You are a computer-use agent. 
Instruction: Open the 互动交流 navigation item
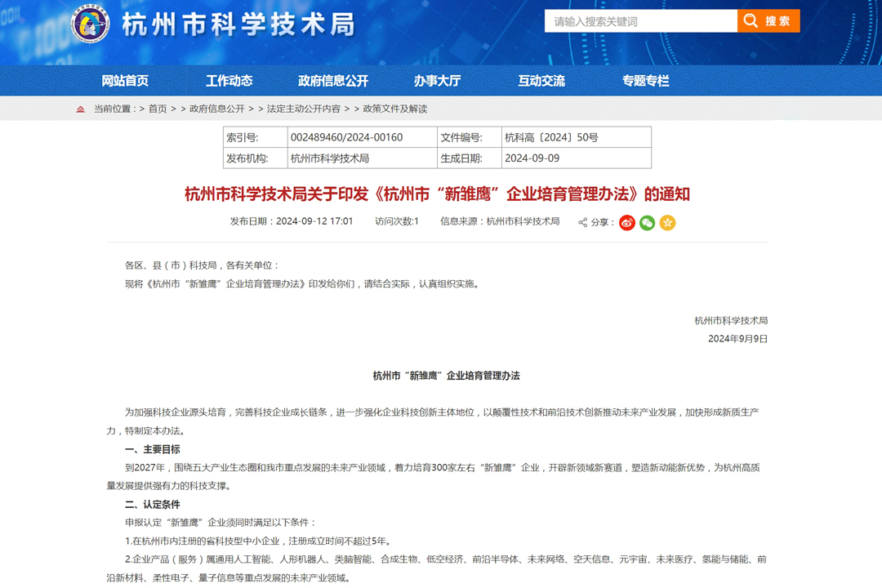pos(541,81)
